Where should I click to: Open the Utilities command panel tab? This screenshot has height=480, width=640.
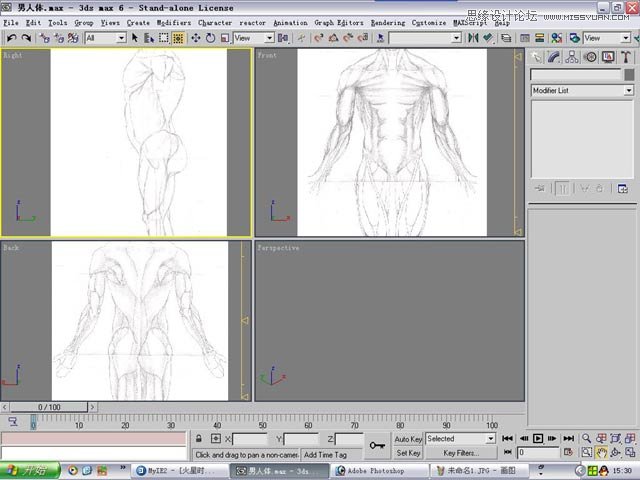coord(623,57)
